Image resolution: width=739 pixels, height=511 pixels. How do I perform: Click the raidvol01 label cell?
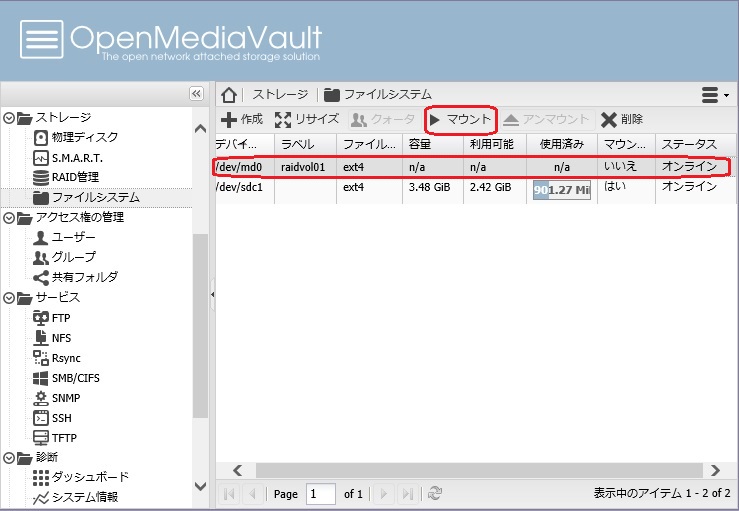(x=303, y=167)
